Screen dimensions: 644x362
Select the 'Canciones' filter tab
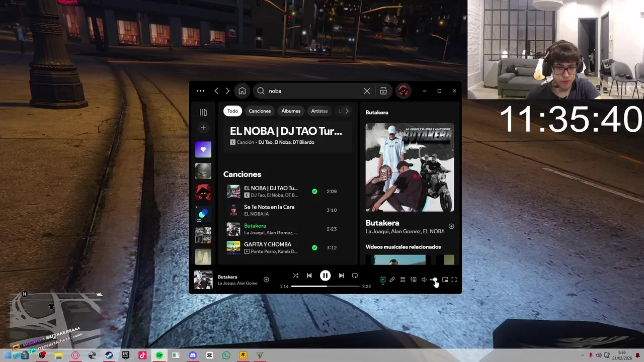(x=260, y=111)
